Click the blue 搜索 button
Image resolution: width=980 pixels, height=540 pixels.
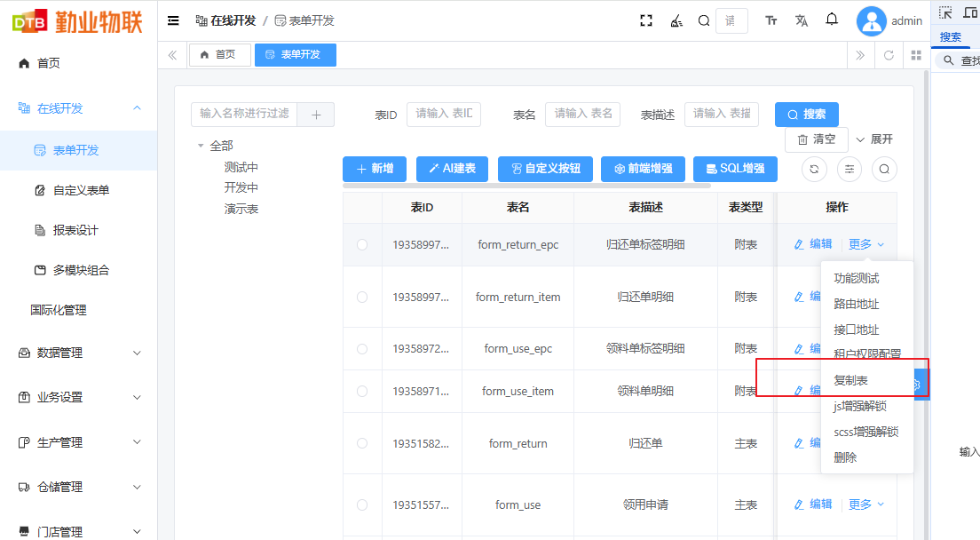click(806, 115)
